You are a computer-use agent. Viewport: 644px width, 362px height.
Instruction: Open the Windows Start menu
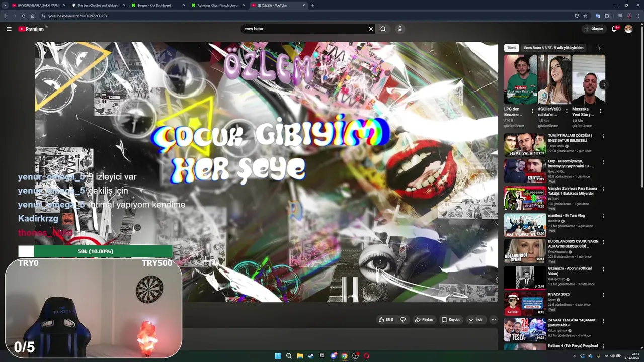tap(277, 356)
